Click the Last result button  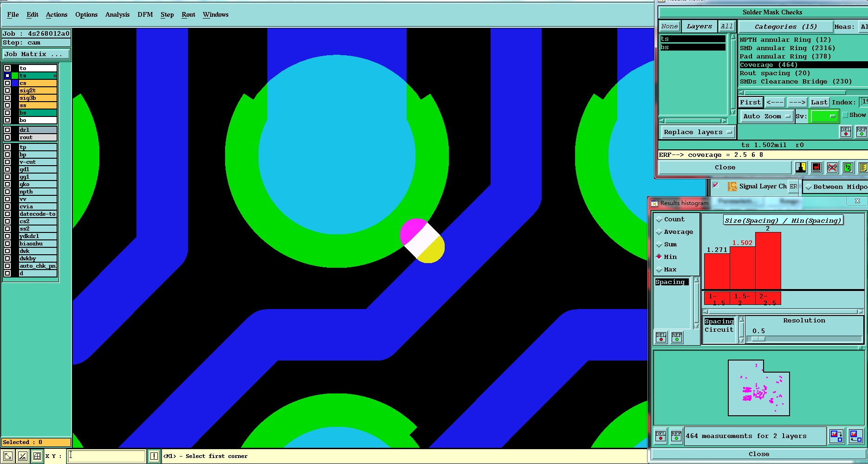click(819, 103)
